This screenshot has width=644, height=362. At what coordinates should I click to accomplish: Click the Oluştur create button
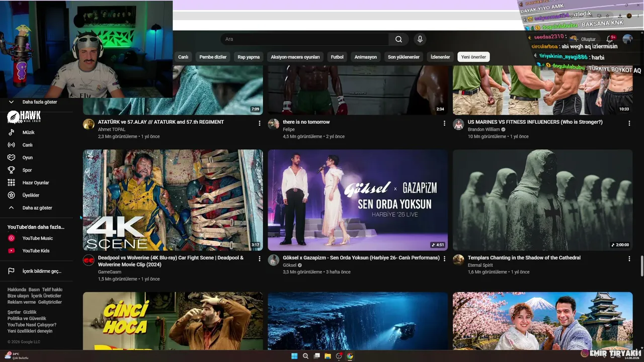pyautogui.click(x=584, y=39)
